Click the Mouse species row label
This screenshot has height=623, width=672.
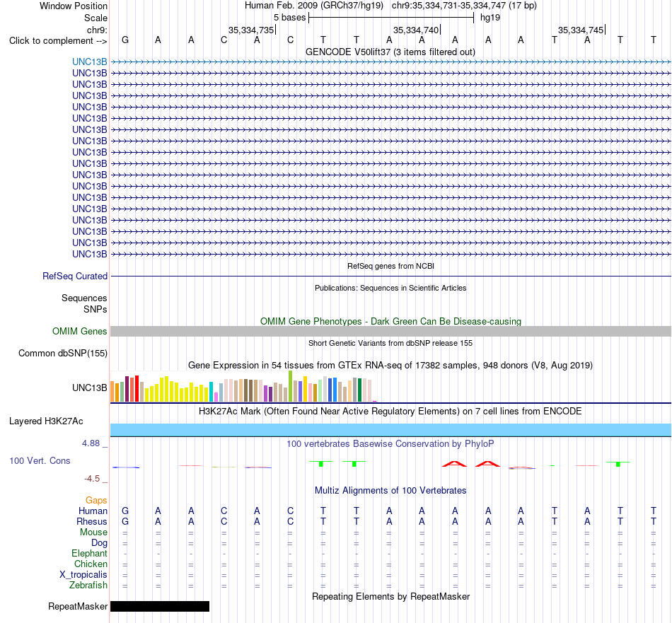point(93,532)
